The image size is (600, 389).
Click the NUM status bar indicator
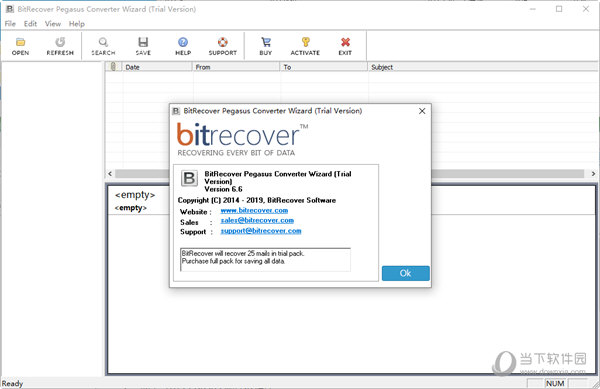(555, 383)
